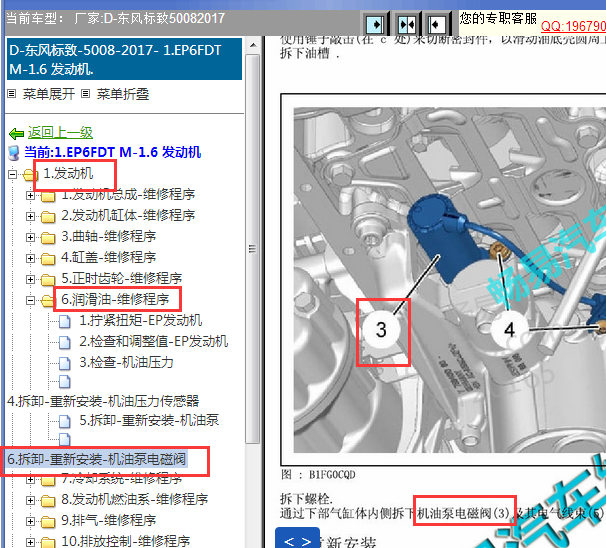Expand 10.排放控制-维修程序 folder
606x548 pixels.
tap(30, 542)
